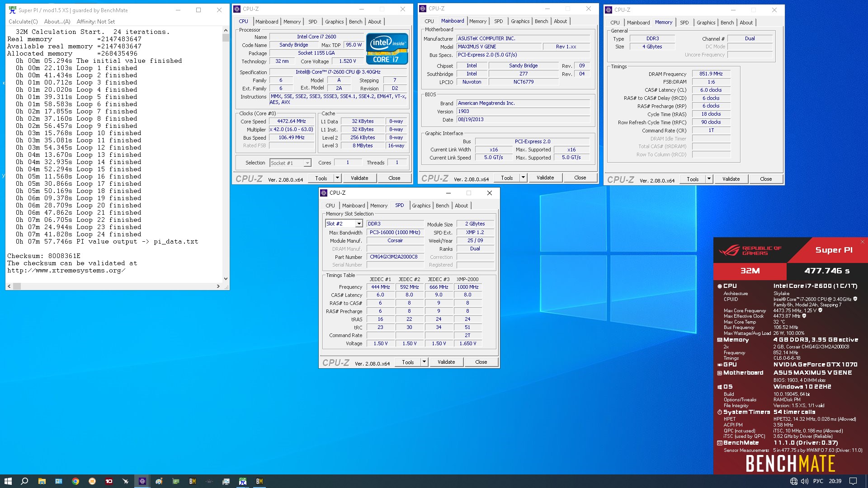
Task: Click Tools button in CPU-Z SPD window
Action: click(408, 362)
